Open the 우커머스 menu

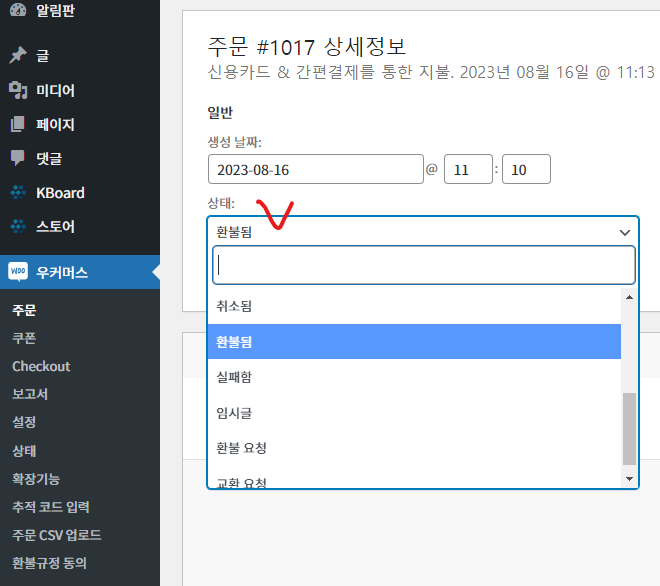[80, 272]
